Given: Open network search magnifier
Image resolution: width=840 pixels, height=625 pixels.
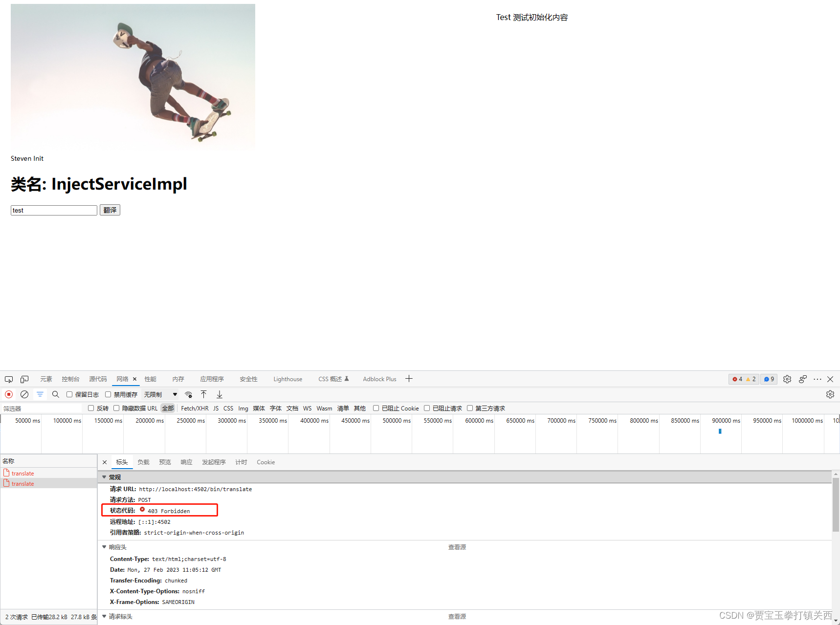Looking at the screenshot, I should pyautogui.click(x=56, y=394).
